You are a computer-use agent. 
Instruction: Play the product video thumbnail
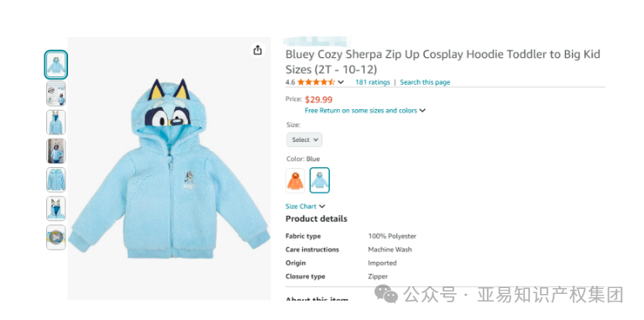pyautogui.click(x=56, y=237)
